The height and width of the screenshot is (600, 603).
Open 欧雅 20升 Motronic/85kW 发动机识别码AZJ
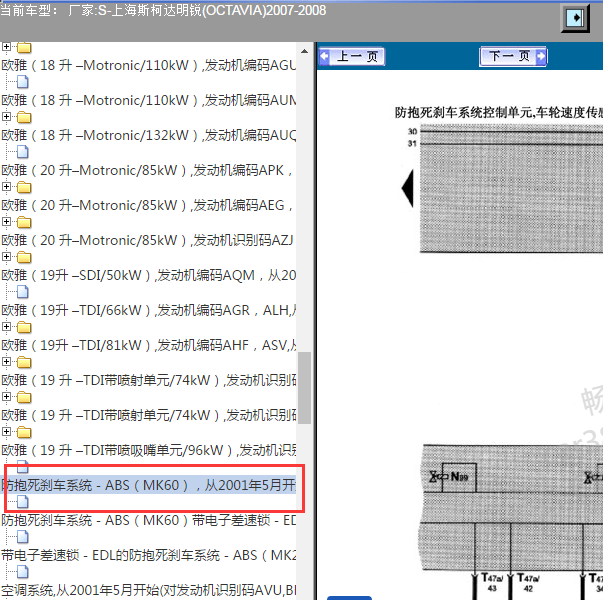click(148, 240)
